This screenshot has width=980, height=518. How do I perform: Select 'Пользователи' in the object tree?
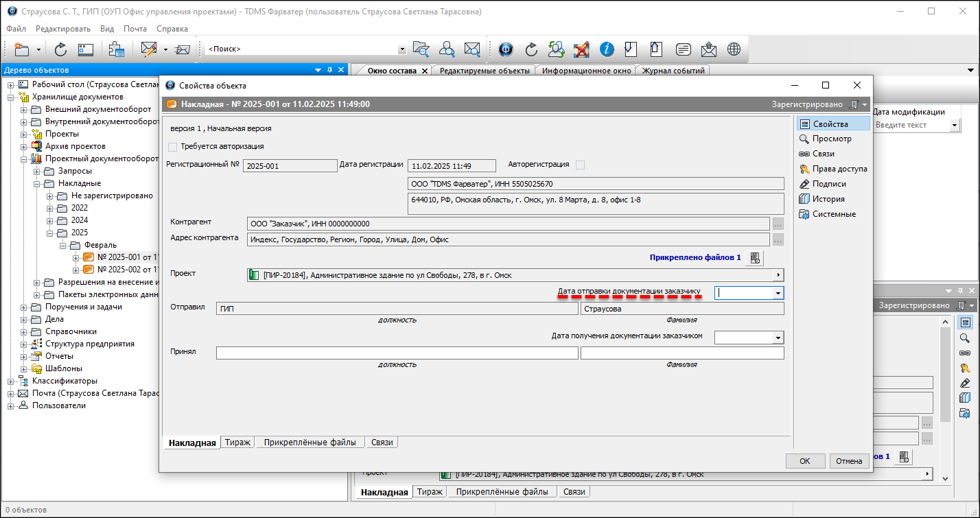point(59,405)
